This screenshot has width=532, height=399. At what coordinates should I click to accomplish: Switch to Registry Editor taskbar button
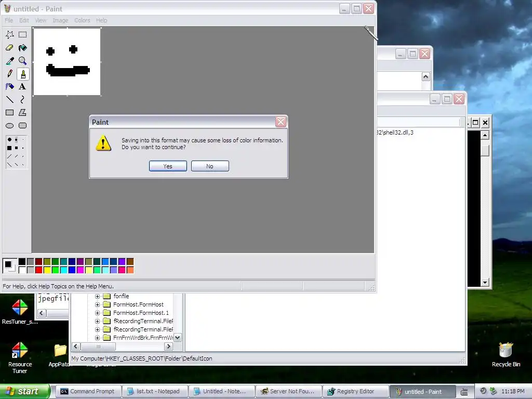355,392
